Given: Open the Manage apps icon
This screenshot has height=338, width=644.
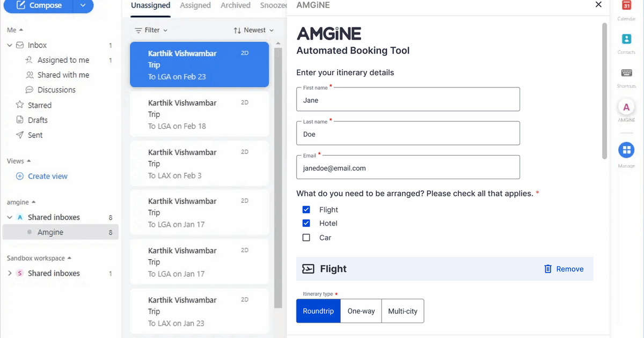Looking at the screenshot, I should pyautogui.click(x=626, y=150).
